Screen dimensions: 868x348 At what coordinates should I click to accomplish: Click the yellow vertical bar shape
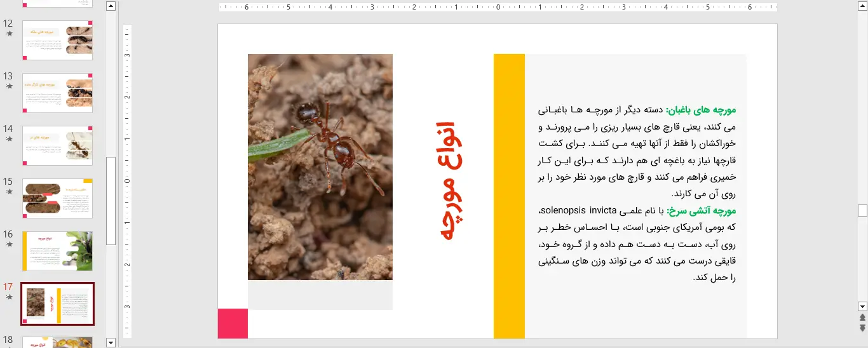[x=509, y=196]
